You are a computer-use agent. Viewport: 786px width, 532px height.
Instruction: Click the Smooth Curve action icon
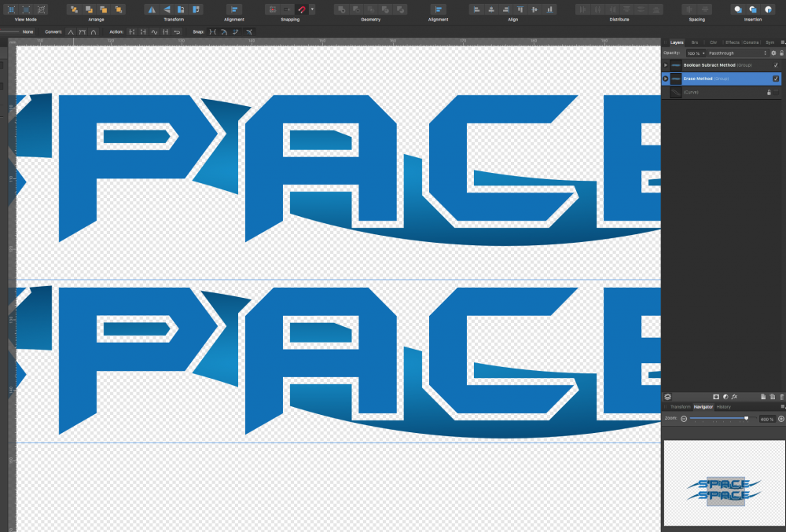(154, 32)
